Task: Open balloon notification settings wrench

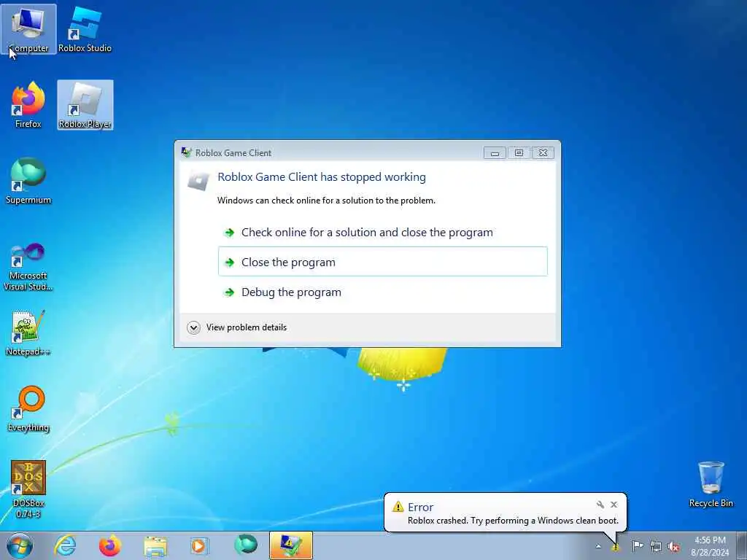Action: tap(600, 505)
